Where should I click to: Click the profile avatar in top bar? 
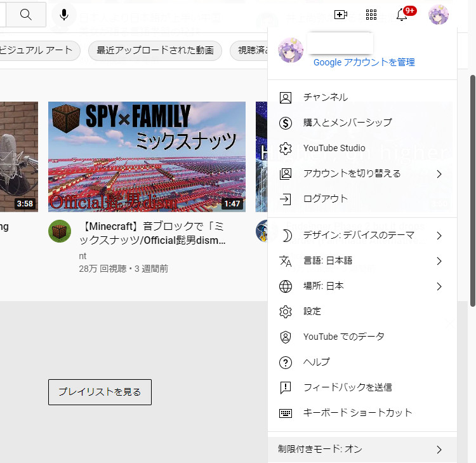pos(439,14)
